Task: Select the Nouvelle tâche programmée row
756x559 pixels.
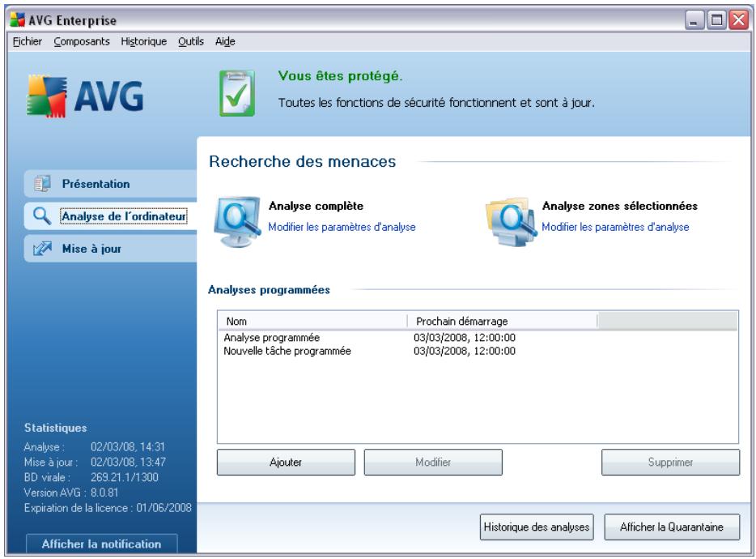Action: (478, 351)
